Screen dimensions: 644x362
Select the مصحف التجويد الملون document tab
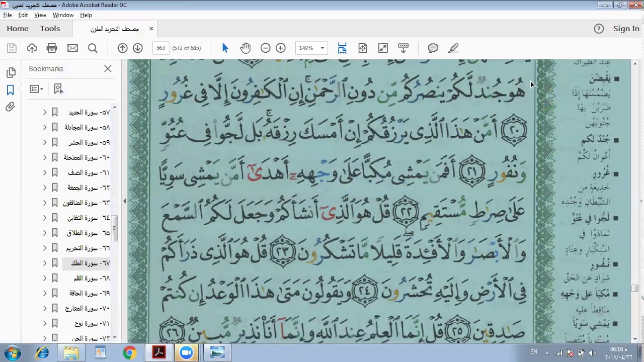[x=115, y=29]
